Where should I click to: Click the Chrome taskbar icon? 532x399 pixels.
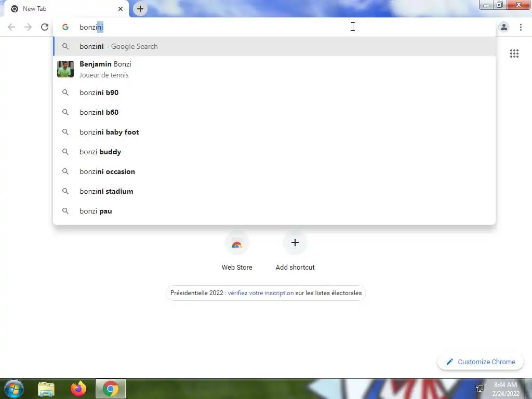[111, 389]
